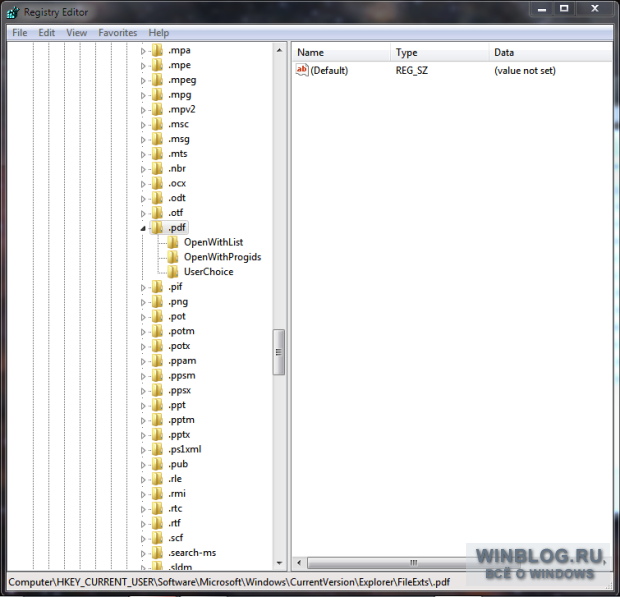The image size is (620, 597).
Task: Click the .pdf key folder icon
Action: (157, 227)
